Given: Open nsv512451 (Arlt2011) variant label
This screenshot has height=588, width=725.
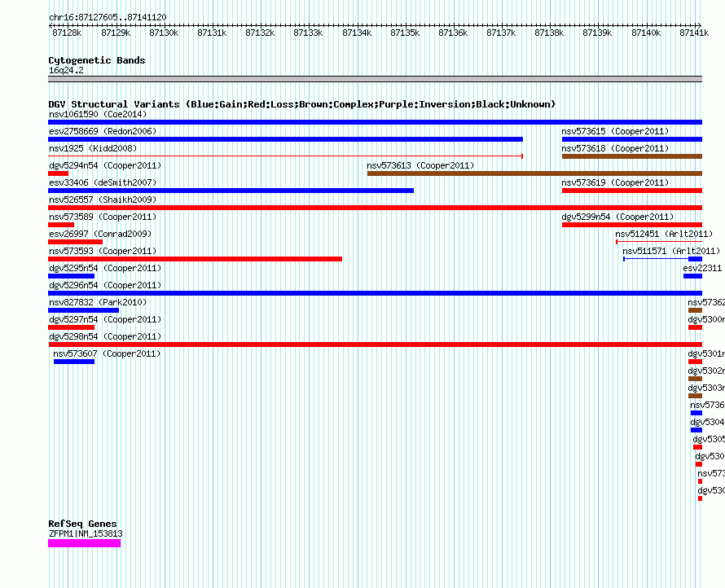Looking at the screenshot, I should click(664, 234).
